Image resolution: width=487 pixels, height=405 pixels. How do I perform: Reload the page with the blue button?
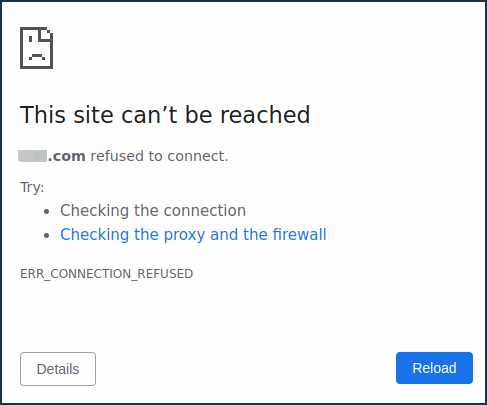coord(434,368)
